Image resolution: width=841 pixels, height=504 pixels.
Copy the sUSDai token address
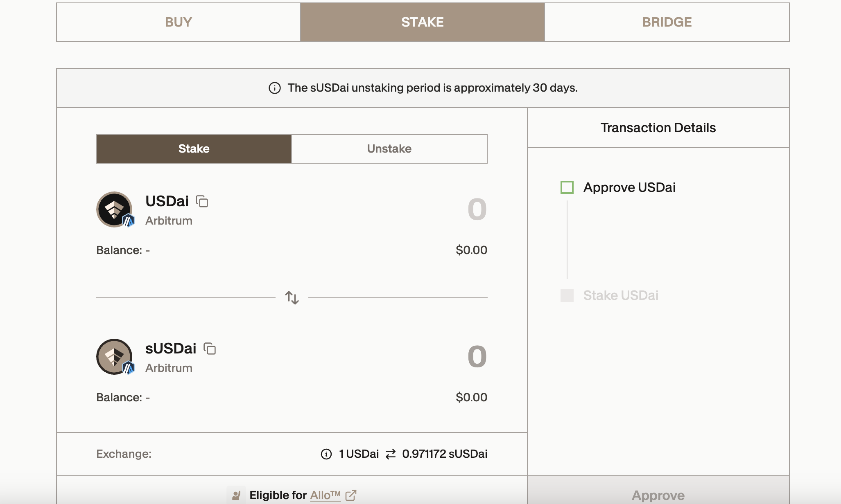[210, 349]
